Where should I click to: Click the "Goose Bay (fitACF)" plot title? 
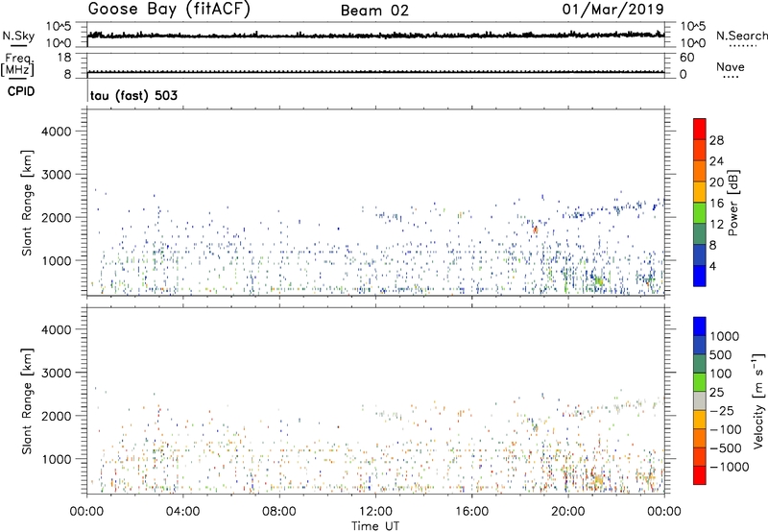(x=169, y=10)
